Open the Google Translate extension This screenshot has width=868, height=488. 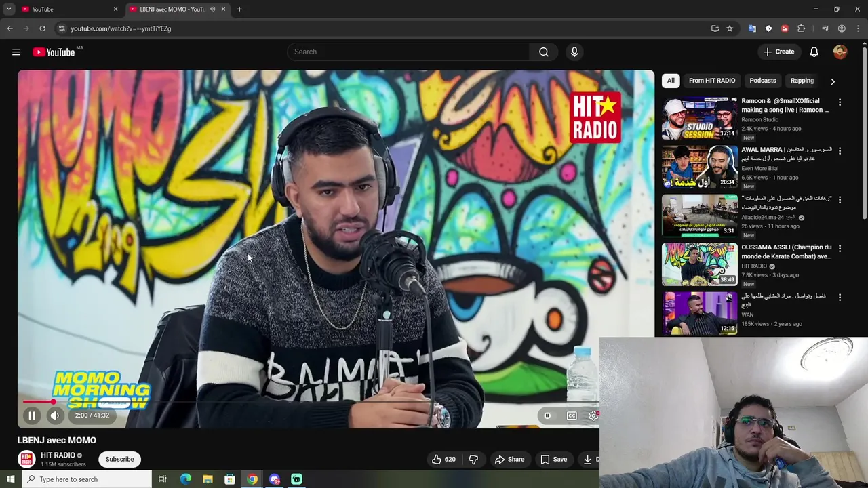tap(752, 28)
